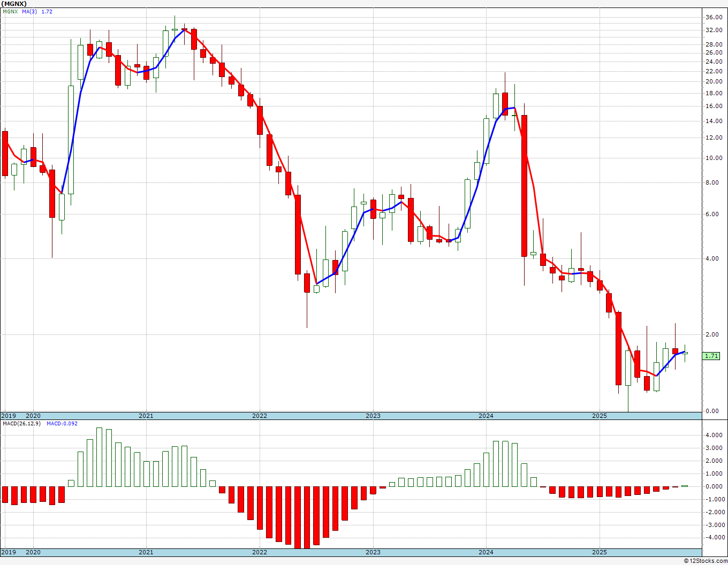Click the 36.00 price axis label
The height and width of the screenshot is (565, 728).
tap(714, 17)
